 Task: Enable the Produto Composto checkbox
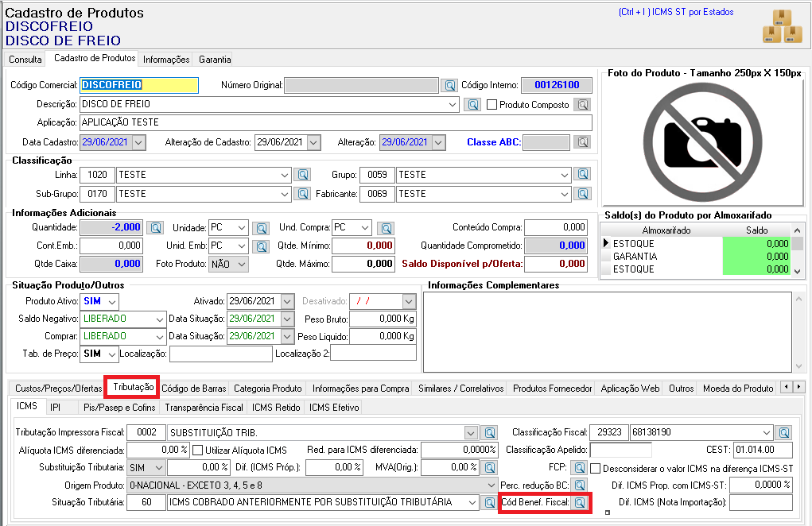(x=492, y=105)
